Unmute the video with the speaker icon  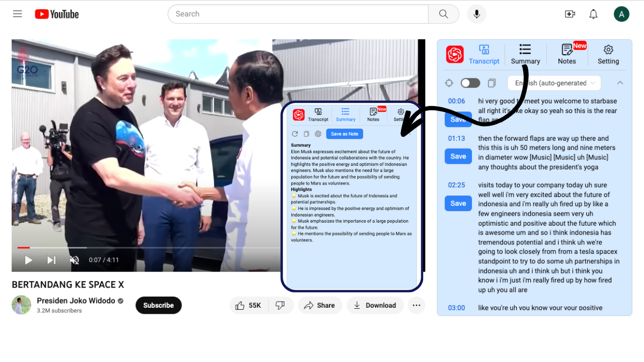[74, 260]
